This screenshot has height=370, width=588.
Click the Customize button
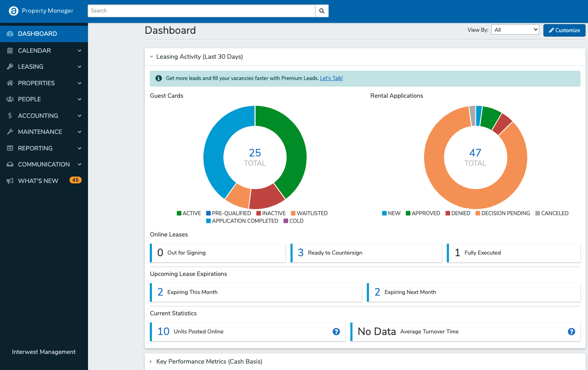564,30
